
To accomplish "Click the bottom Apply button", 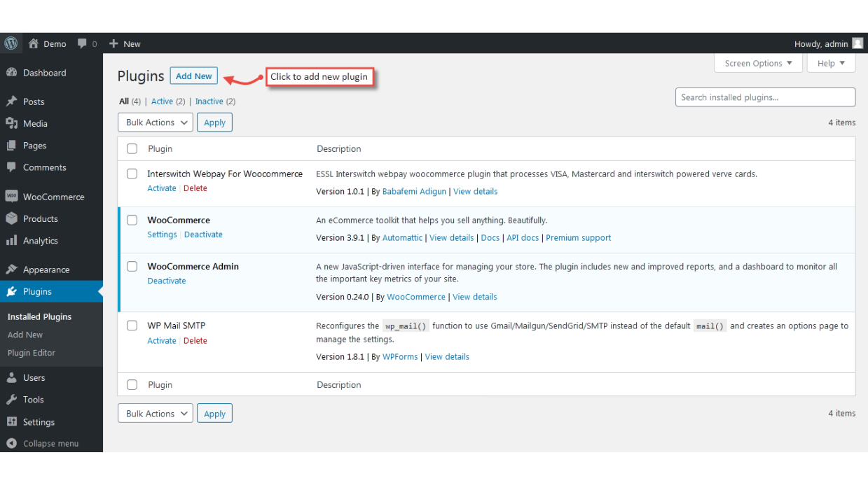I will [214, 414].
